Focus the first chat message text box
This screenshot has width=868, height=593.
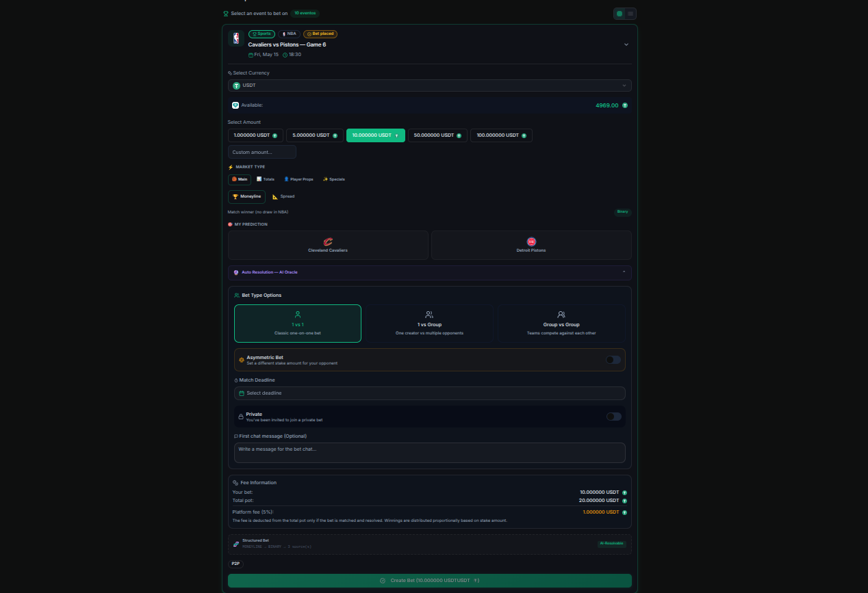click(x=430, y=453)
